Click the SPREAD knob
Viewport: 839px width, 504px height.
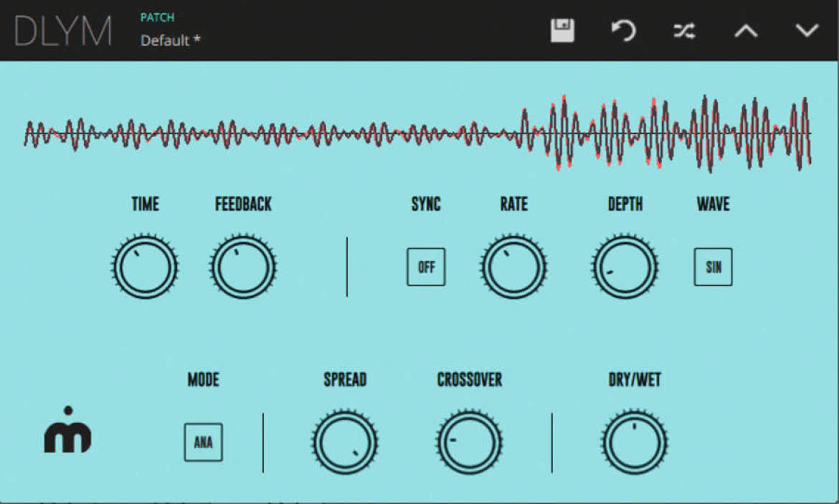tap(345, 442)
